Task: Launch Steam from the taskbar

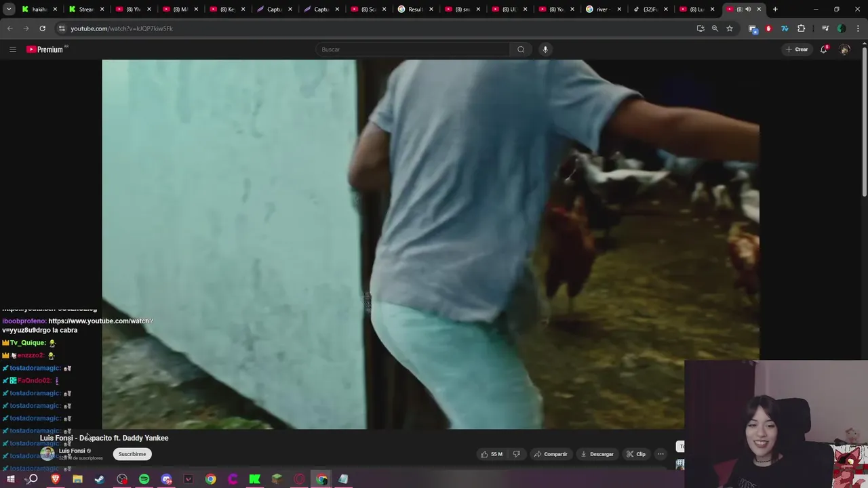Action: coord(100,479)
